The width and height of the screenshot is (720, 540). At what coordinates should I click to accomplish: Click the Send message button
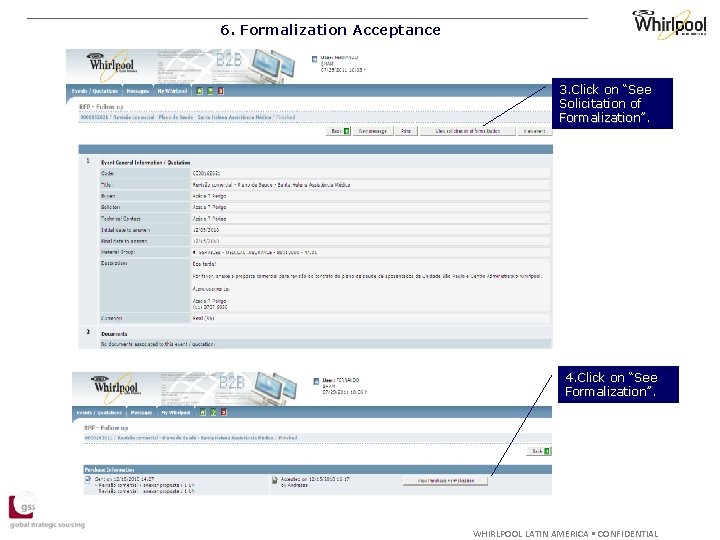372,131
